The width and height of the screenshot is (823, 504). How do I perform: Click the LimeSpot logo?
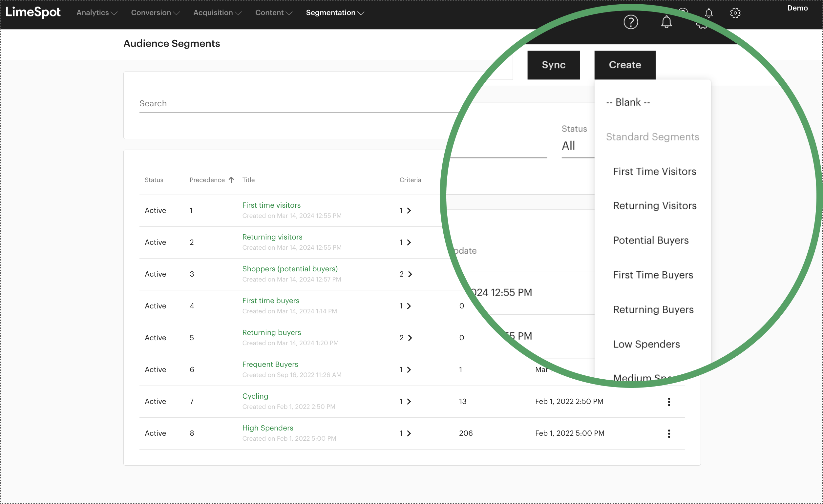[x=33, y=13]
